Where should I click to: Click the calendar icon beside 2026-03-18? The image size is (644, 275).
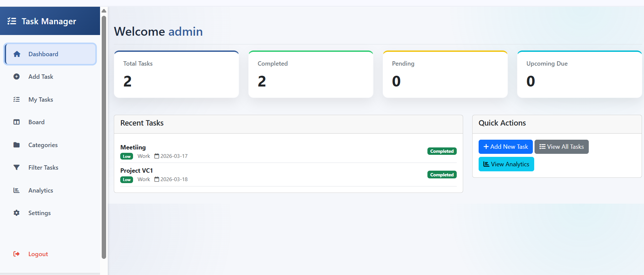pos(157,179)
